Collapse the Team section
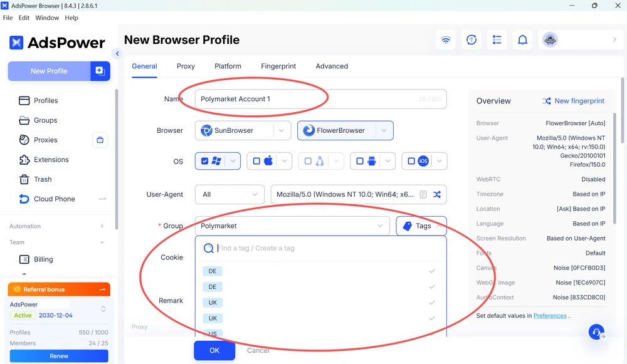627x364 pixels. [x=57, y=242]
